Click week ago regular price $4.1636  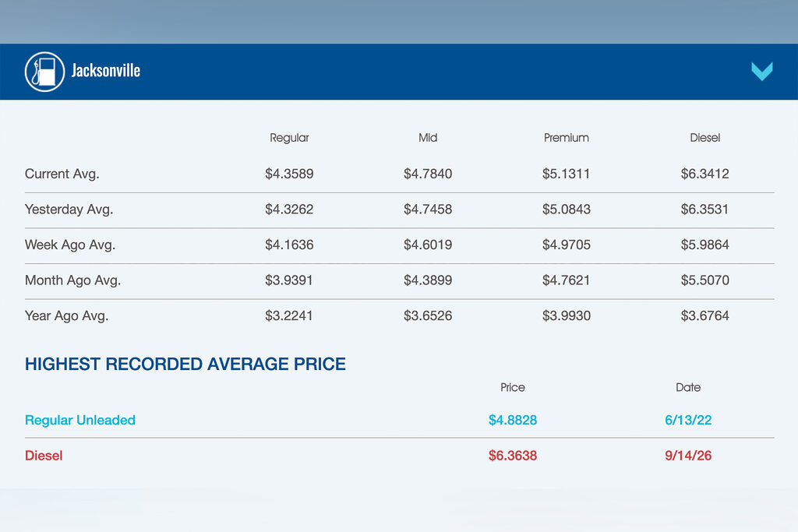[289, 245]
